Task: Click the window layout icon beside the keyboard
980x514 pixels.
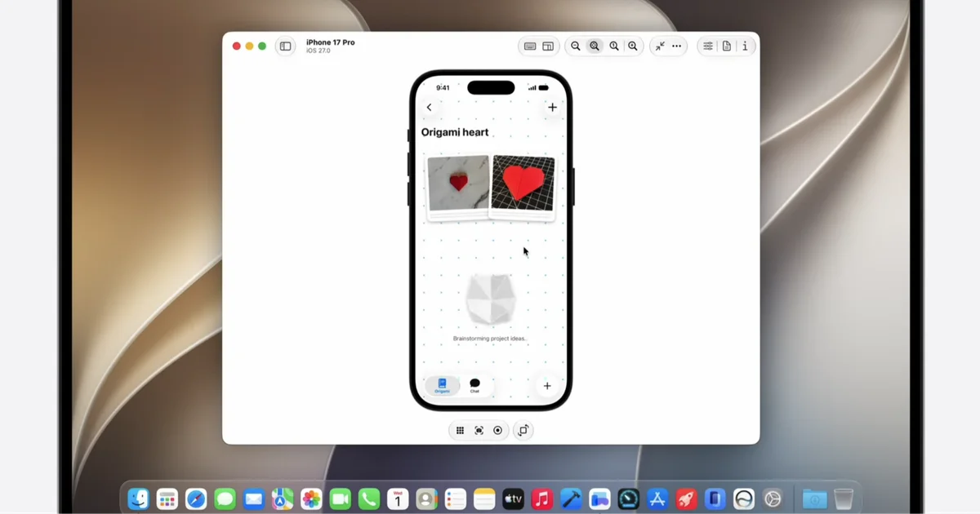Action: (x=548, y=47)
